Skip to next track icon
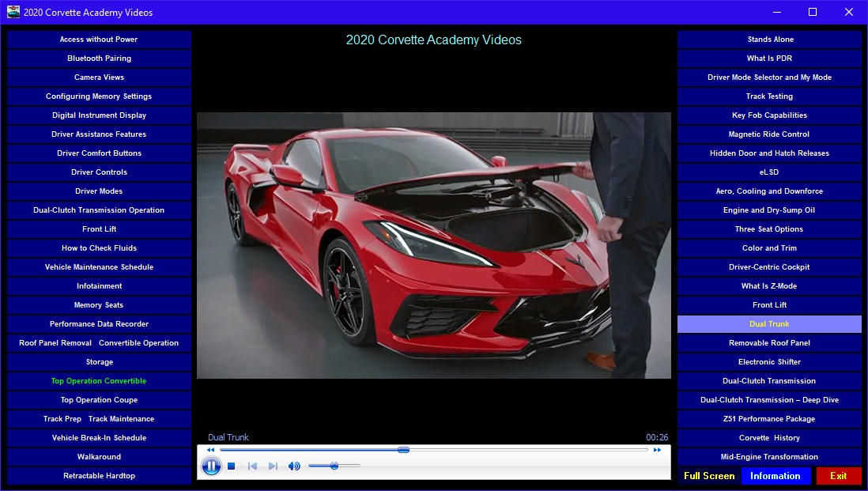This screenshot has width=868, height=491. click(x=273, y=466)
